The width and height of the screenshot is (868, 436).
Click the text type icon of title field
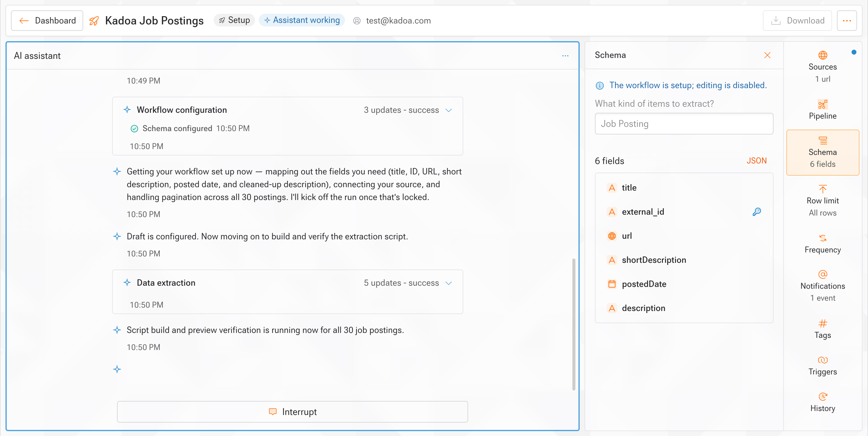(612, 188)
